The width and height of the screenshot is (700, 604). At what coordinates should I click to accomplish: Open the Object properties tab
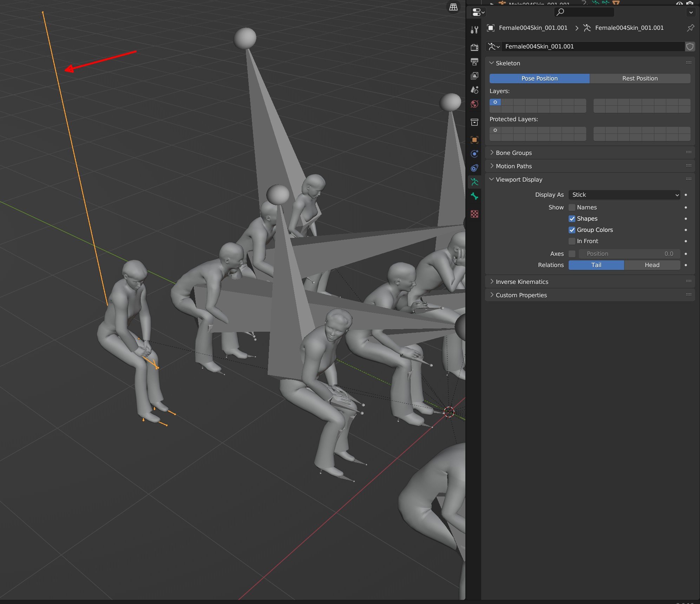pyautogui.click(x=475, y=140)
